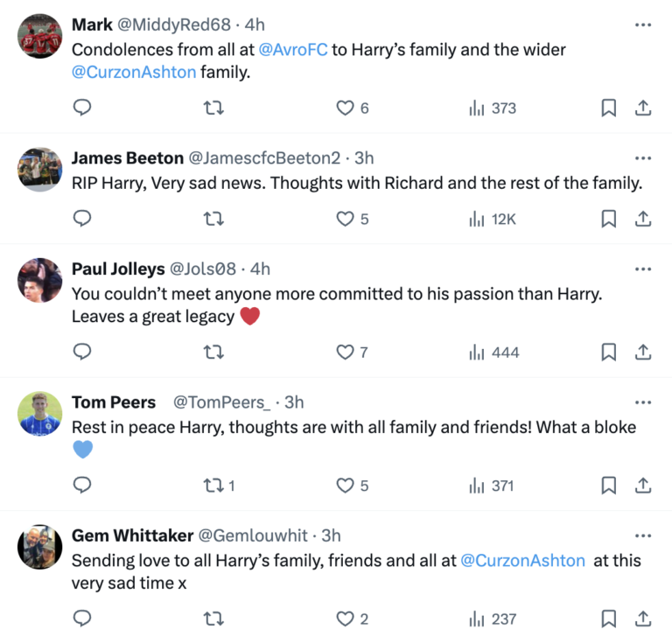The height and width of the screenshot is (643, 672).
Task: Open more options on Mark's tweet
Action: point(643,24)
